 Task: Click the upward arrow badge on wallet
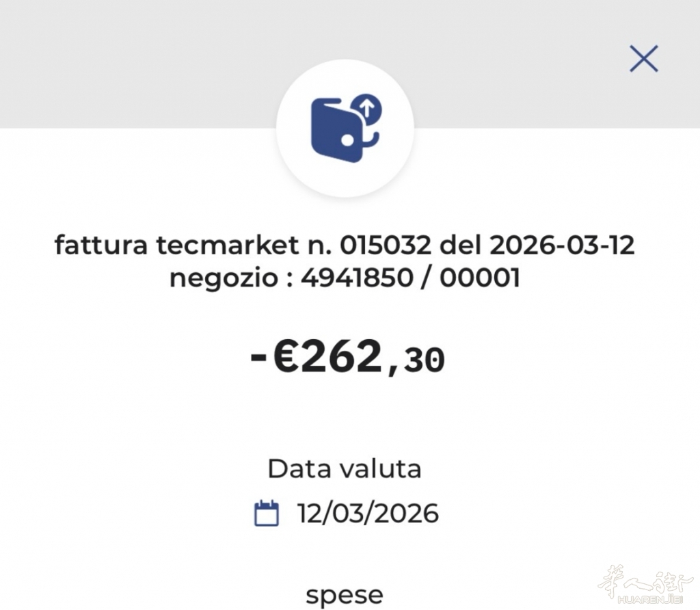(368, 107)
